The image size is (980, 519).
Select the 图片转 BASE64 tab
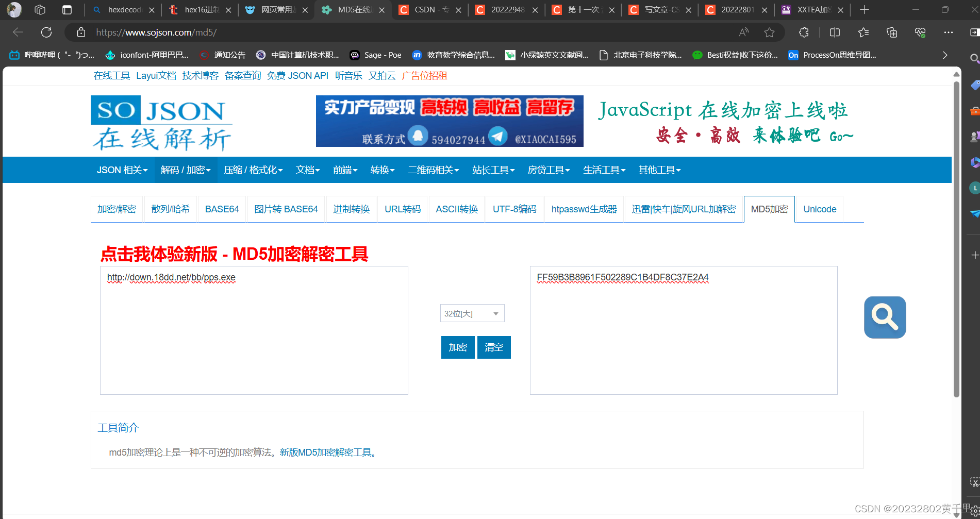(286, 209)
